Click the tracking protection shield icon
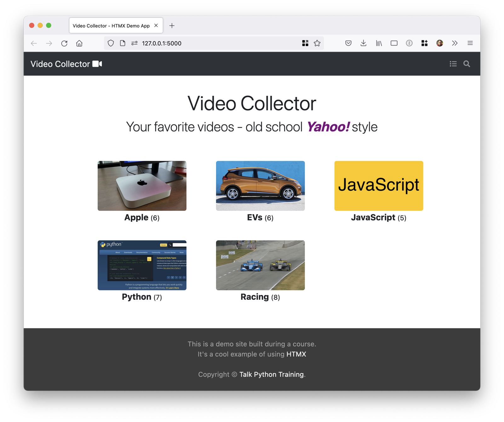This screenshot has width=504, height=422. [111, 43]
